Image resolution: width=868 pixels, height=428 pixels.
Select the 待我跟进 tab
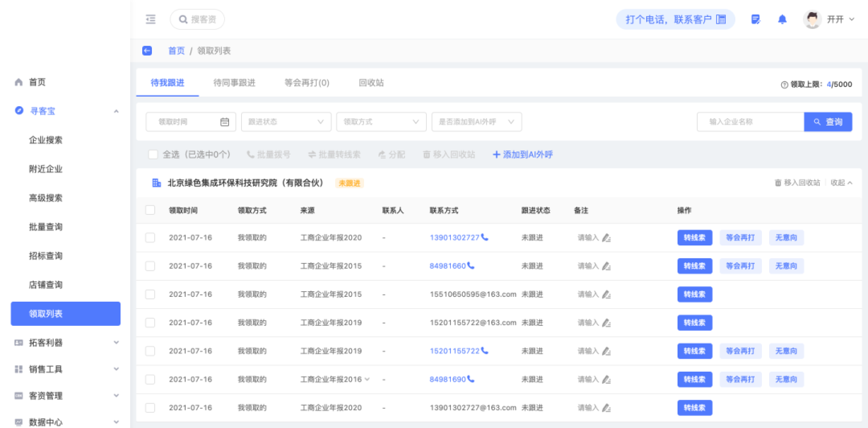tap(168, 83)
